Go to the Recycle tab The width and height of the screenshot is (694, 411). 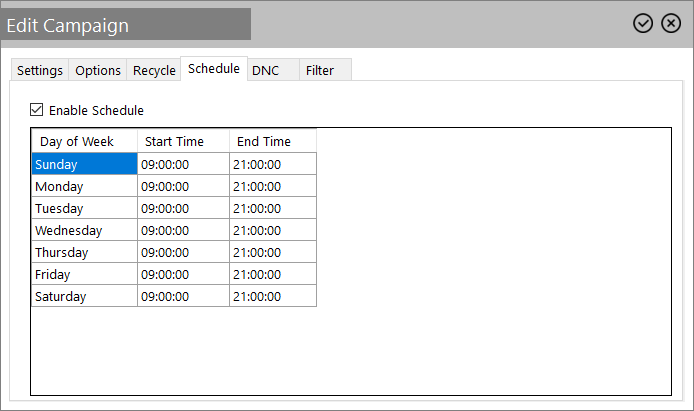tap(154, 70)
